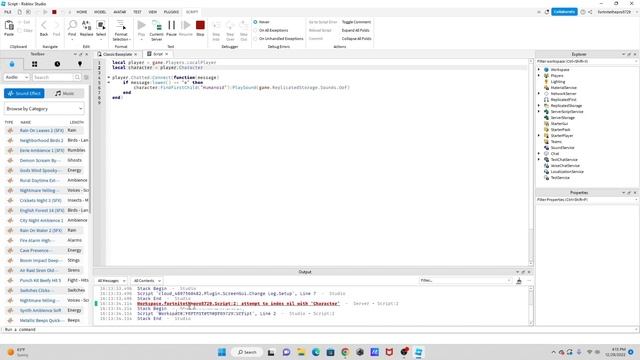
Task: Click the red stop icon in quick access bar
Action: tap(54, 12)
